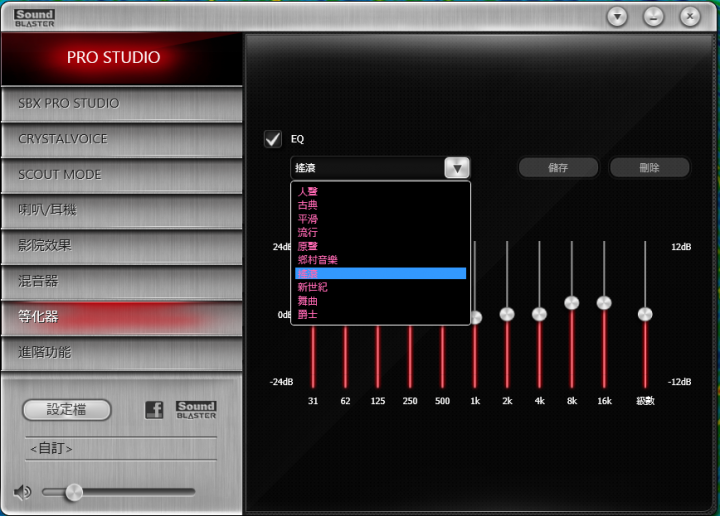This screenshot has height=516, width=720.
Task: Collapse the EQ preset dropdown arrow
Action: tap(457, 168)
